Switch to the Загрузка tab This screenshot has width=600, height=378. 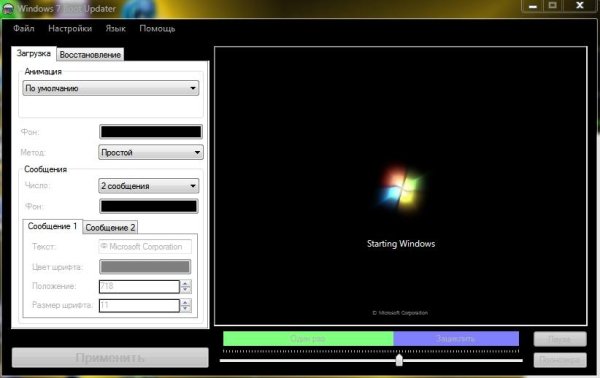(34, 54)
